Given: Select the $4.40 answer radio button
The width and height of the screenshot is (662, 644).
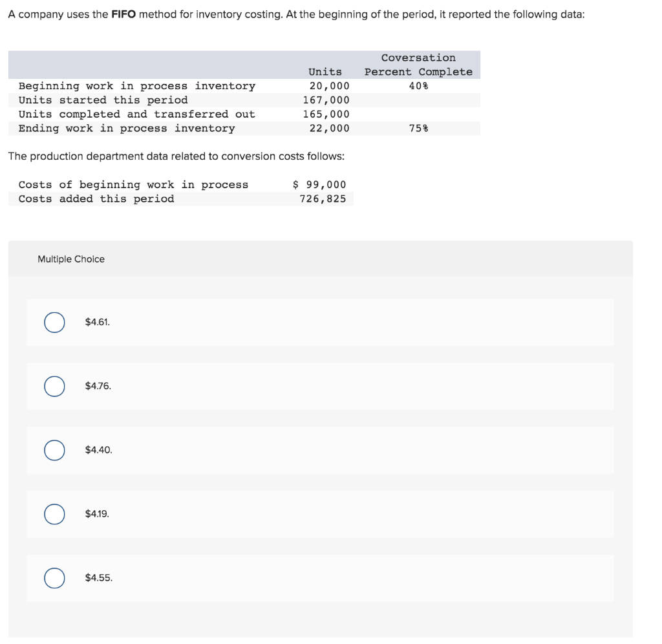Looking at the screenshot, I should [x=54, y=450].
